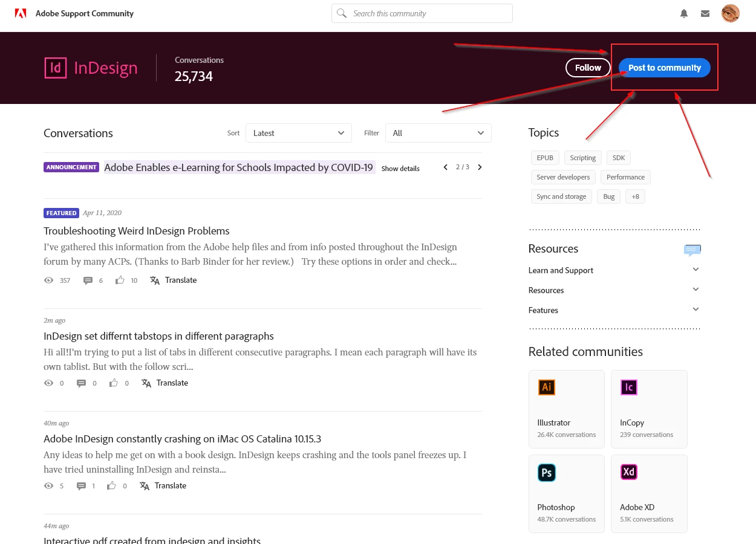
Task: Select the SDK topic tag
Action: (x=619, y=158)
